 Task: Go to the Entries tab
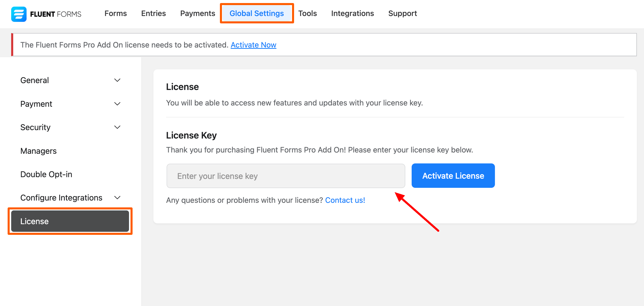(x=153, y=13)
